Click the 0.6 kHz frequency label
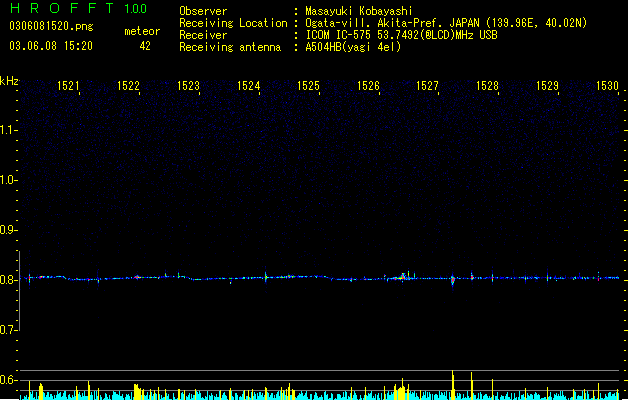This screenshot has height=400, width=629. click(x=8, y=380)
